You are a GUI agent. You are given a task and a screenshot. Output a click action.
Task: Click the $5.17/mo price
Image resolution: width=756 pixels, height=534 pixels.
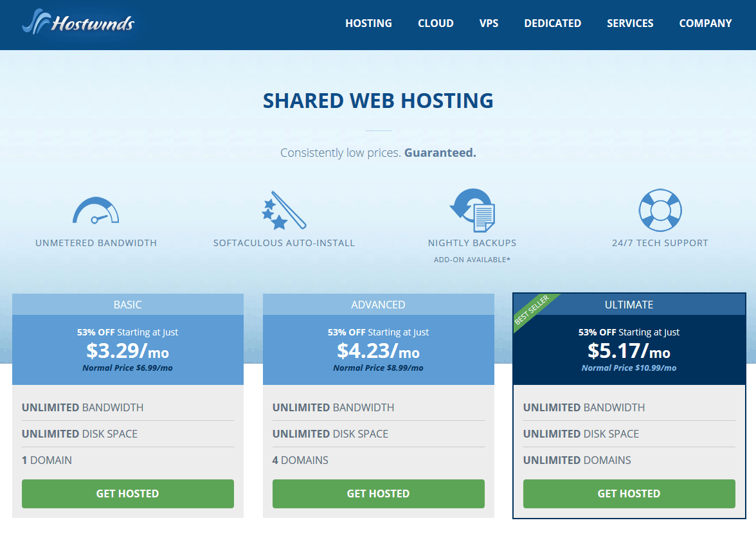click(629, 351)
